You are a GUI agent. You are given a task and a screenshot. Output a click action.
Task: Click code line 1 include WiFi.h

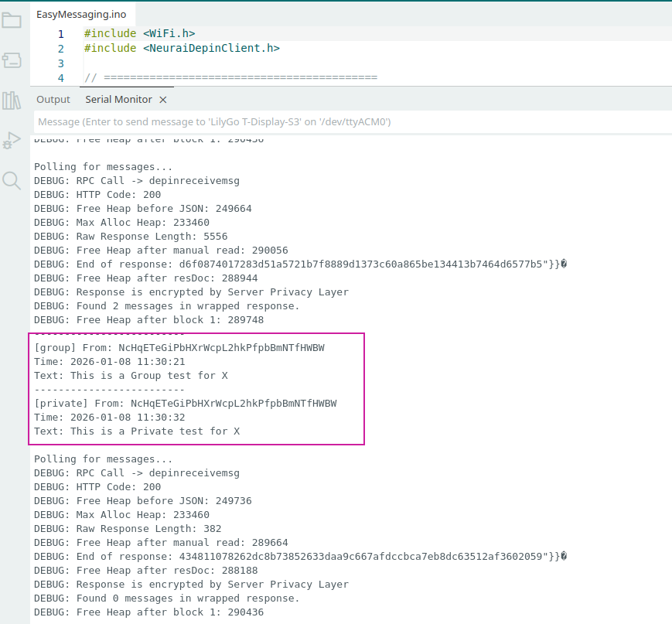pyautogui.click(x=140, y=33)
